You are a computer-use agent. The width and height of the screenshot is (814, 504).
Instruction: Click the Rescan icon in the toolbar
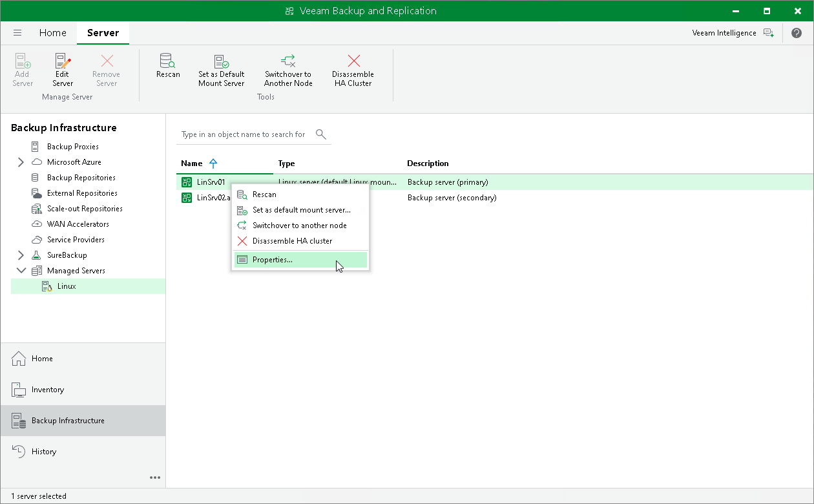tap(168, 68)
